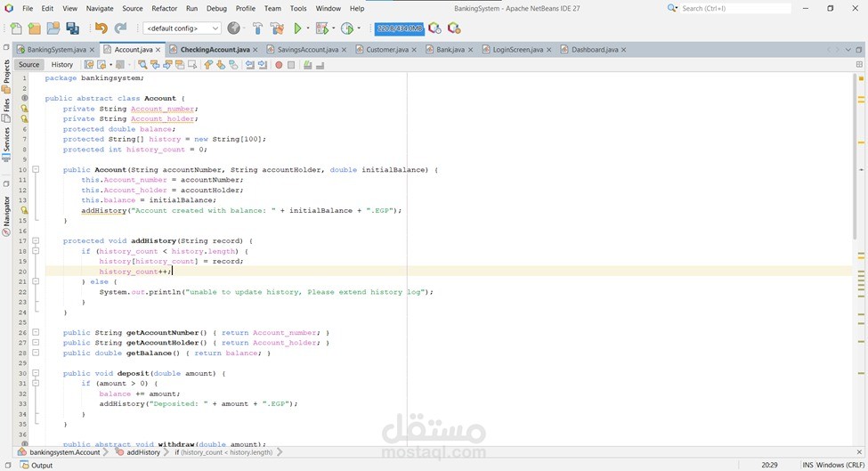Image resolution: width=868 pixels, height=471 pixels.
Task: Click the Last Edit icon in the editor toolbar
Action: click(88, 65)
